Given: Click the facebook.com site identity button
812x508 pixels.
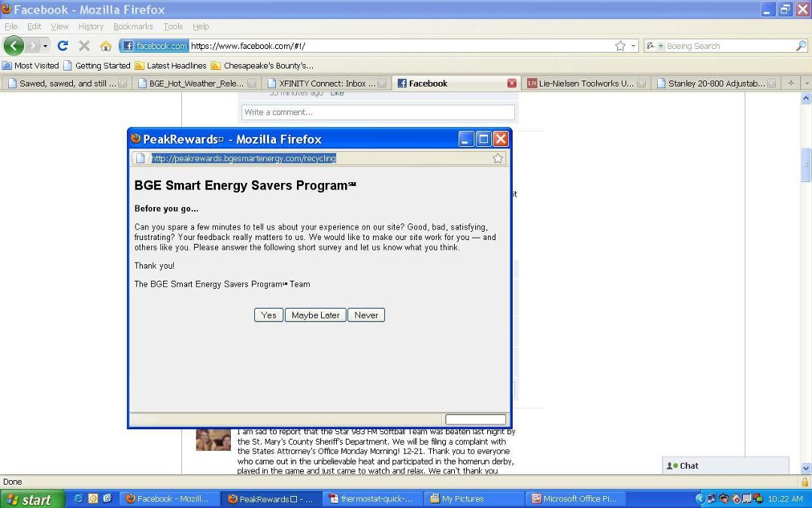Looking at the screenshot, I should click(154, 46).
